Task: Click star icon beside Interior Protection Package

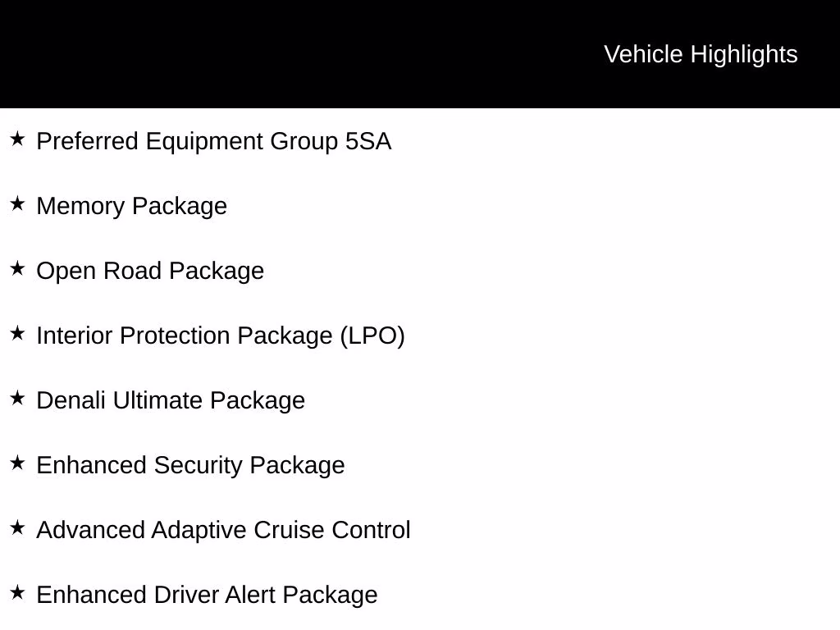Action: [x=17, y=333]
